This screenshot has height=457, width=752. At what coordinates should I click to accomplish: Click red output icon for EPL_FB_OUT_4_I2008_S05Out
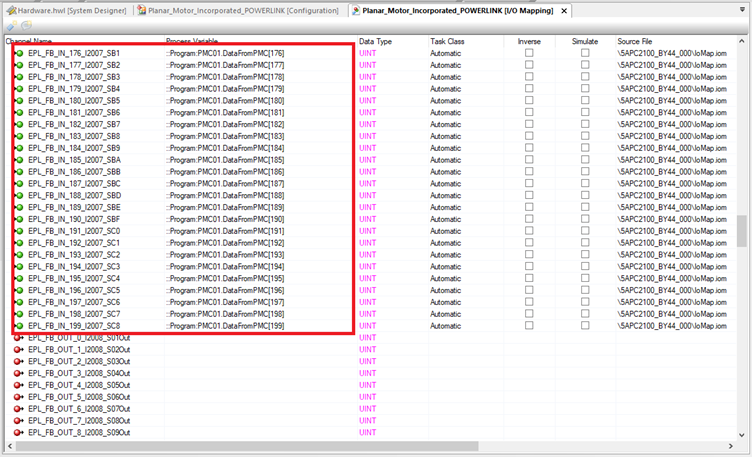pyautogui.click(x=19, y=385)
